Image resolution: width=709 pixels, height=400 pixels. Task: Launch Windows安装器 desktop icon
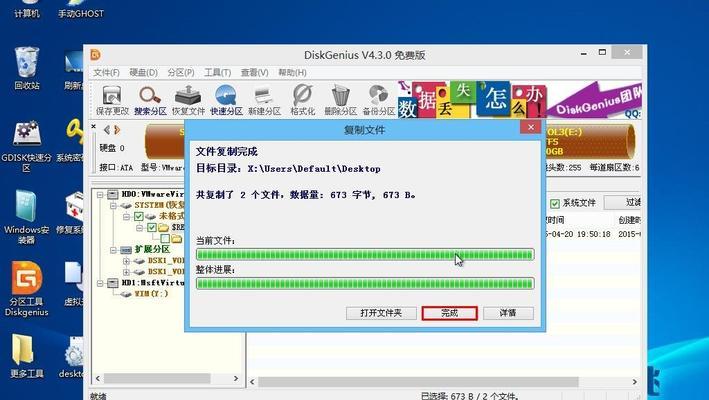point(27,216)
